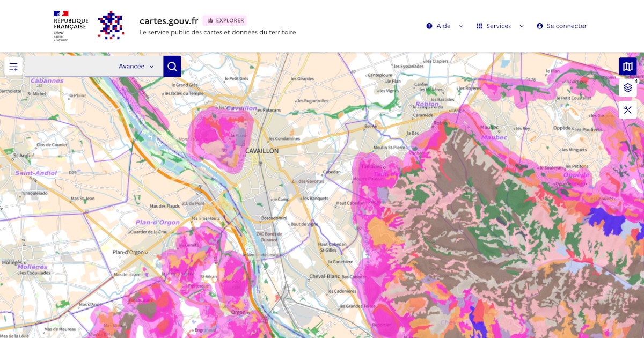Click the magnifier search button

[172, 67]
